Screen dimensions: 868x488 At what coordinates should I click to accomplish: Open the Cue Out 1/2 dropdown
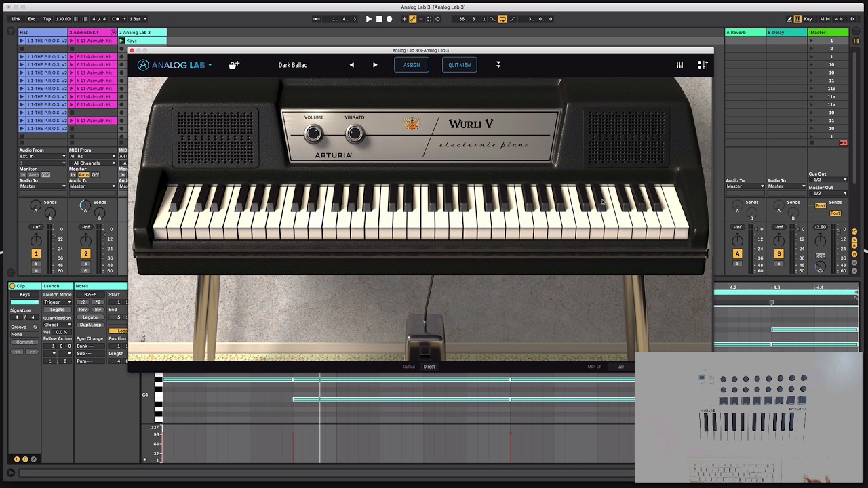pos(828,180)
